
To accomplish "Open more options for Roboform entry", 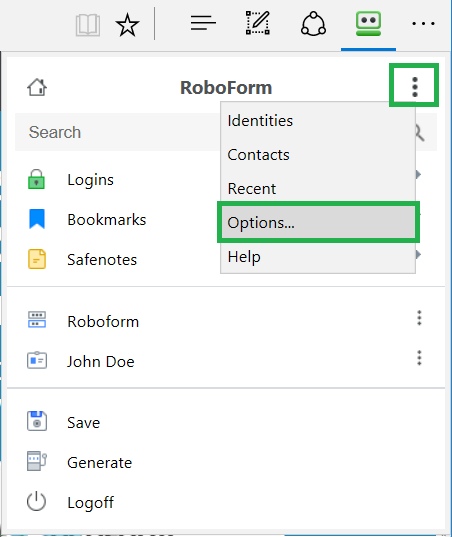I will pyautogui.click(x=419, y=318).
